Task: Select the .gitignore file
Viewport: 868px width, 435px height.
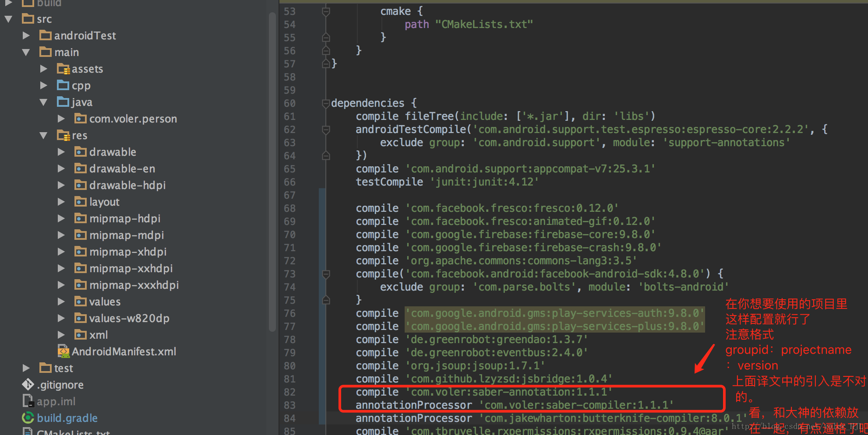Action: (60, 385)
